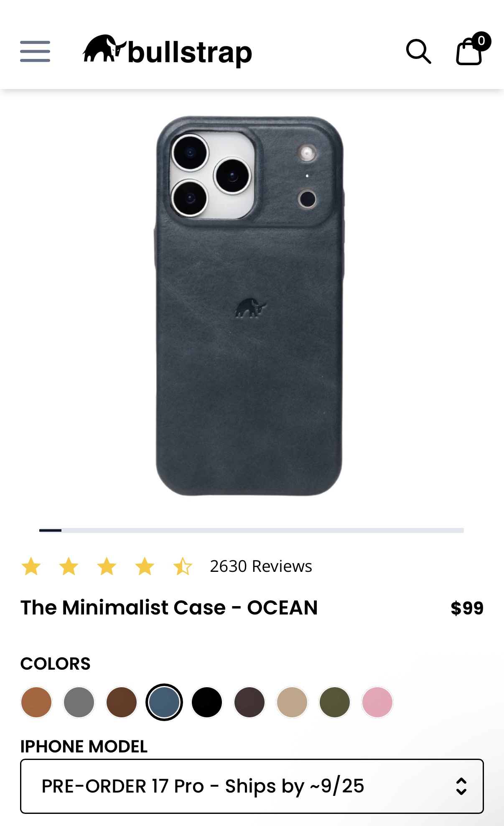Open the 2630 Reviews link
504x826 pixels.
point(261,566)
